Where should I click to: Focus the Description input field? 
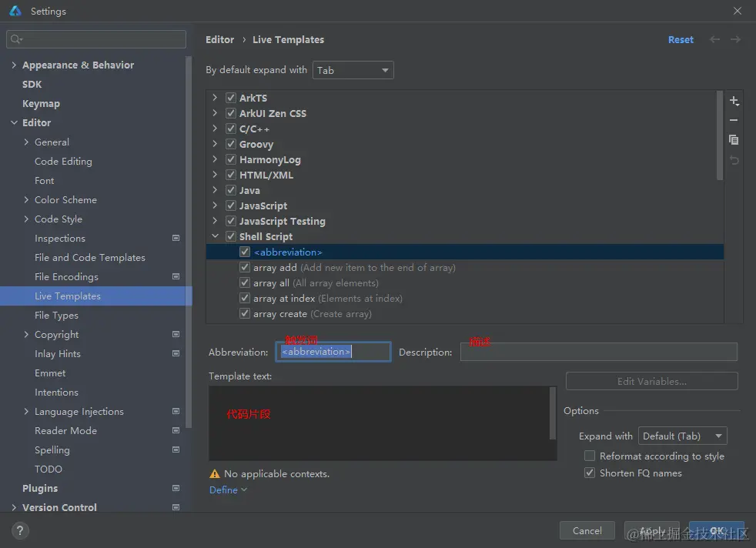coord(598,352)
